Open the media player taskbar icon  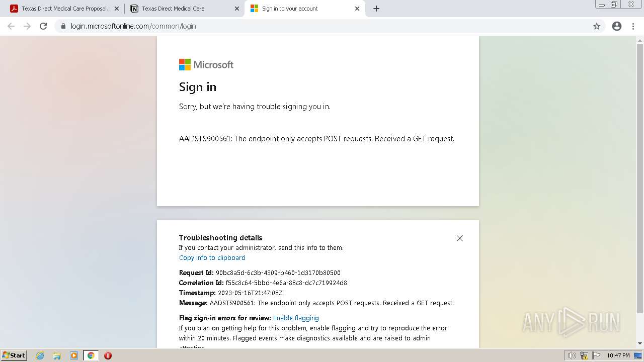pos(74,355)
